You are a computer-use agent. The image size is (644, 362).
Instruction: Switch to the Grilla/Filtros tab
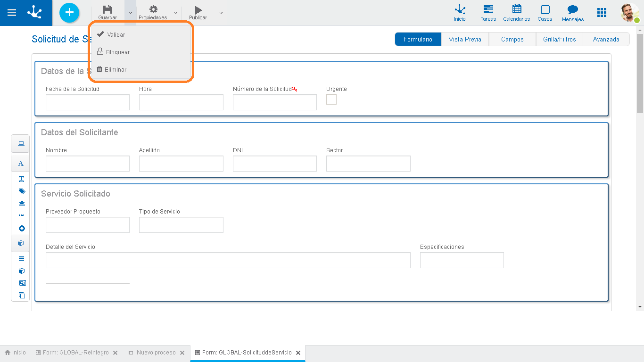point(559,39)
